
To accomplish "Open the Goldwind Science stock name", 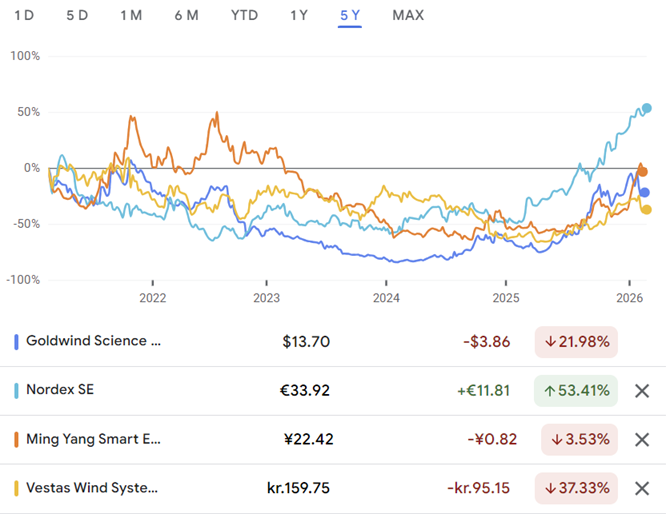I will pyautogui.click(x=93, y=341).
